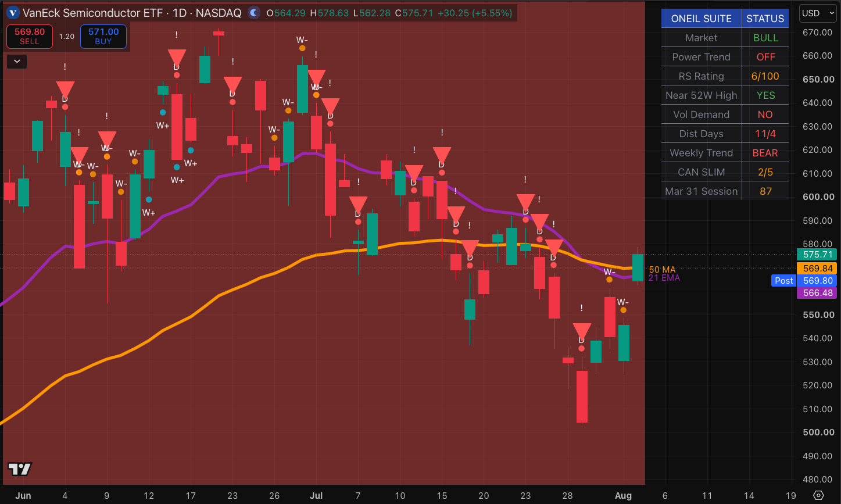The height and width of the screenshot is (504, 841).
Task: Click the NO status value
Action: click(x=765, y=115)
